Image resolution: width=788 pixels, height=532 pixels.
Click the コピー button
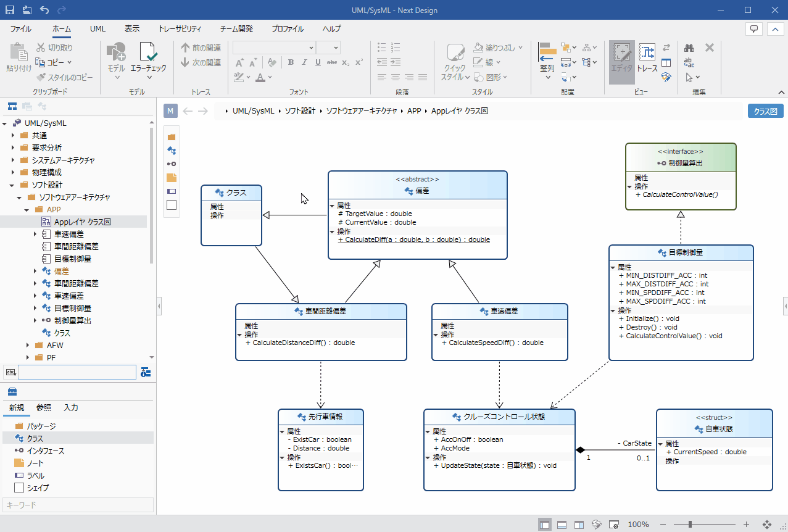(x=54, y=62)
